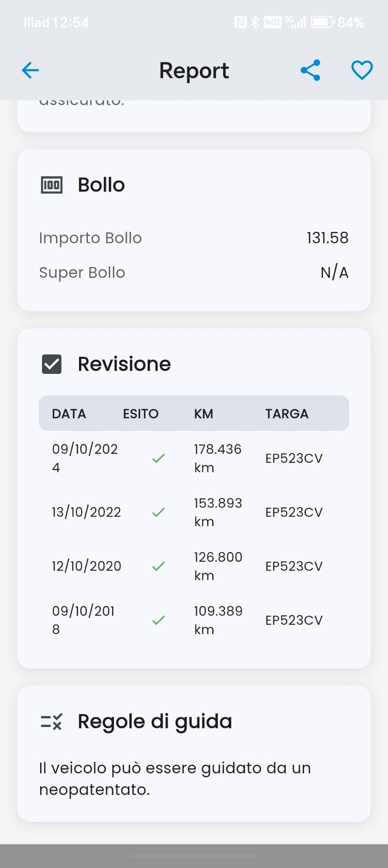388x868 pixels.
Task: Tap the ESITO column header
Action: [x=140, y=414]
